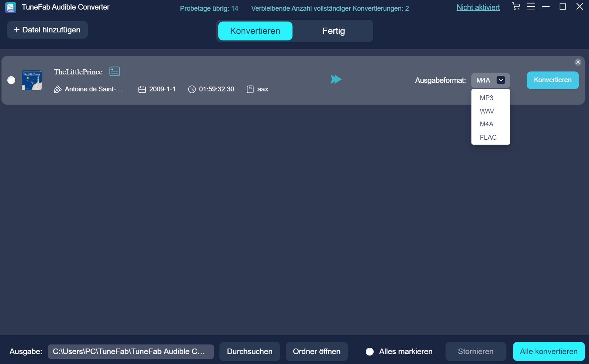Screen dimensions: 589x364
Task: Click the Verbleibende Anzahl vollständiger Konvertierungen text
Action: pos(330,8)
